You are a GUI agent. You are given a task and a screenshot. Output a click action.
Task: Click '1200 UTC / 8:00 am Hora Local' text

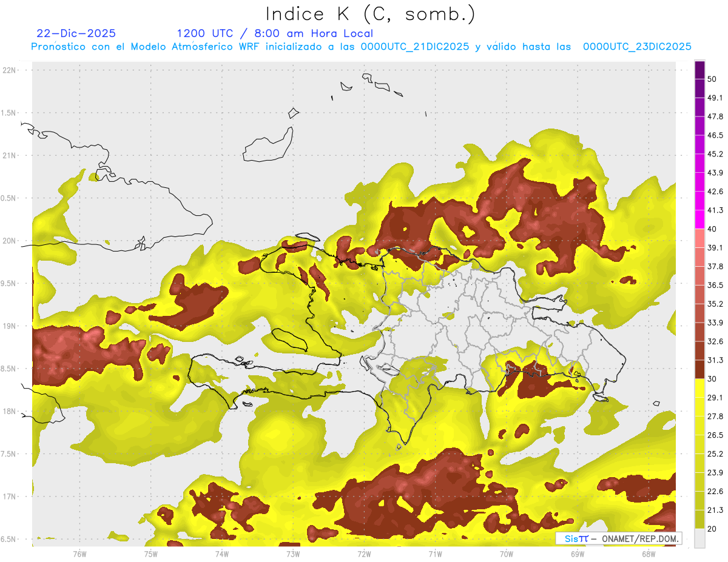click(x=275, y=33)
